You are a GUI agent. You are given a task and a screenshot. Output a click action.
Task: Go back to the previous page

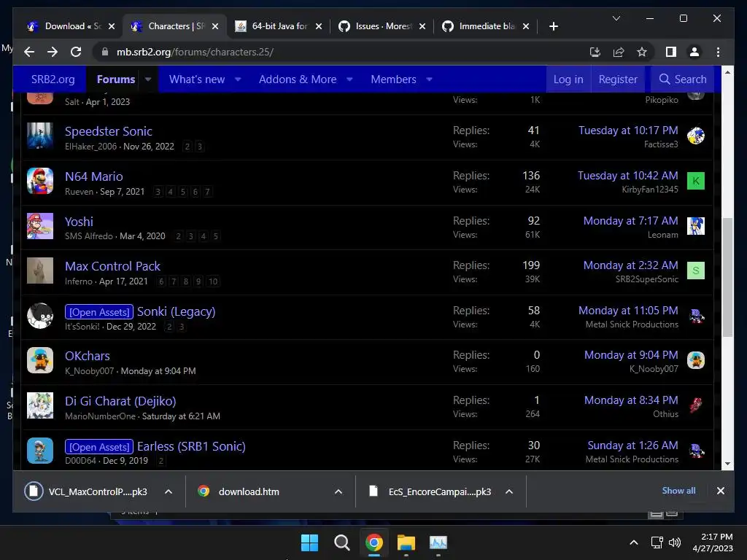pos(29,52)
